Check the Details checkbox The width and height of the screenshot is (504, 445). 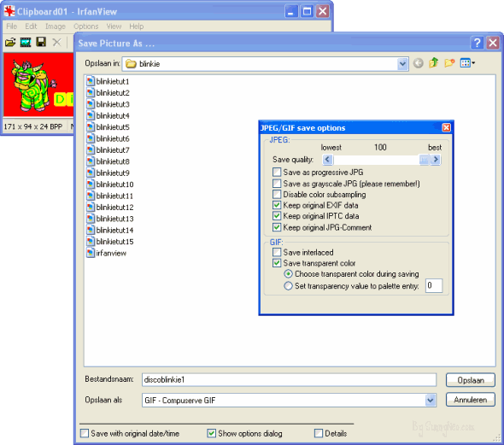[x=319, y=433]
